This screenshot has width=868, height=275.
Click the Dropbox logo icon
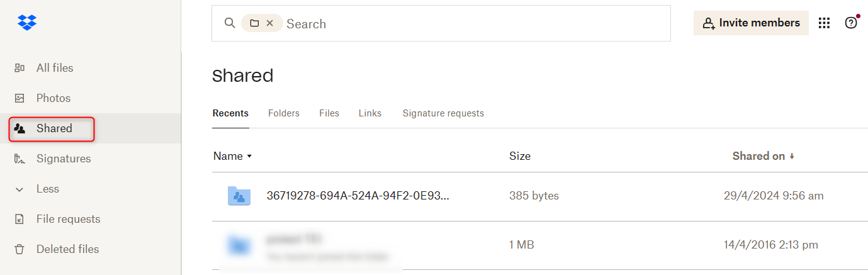point(27,23)
